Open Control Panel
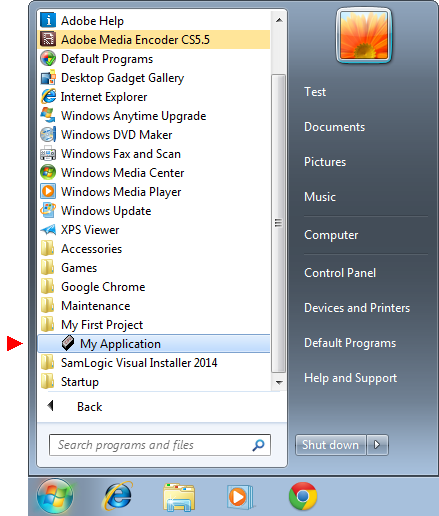The height and width of the screenshot is (516, 439). [340, 273]
